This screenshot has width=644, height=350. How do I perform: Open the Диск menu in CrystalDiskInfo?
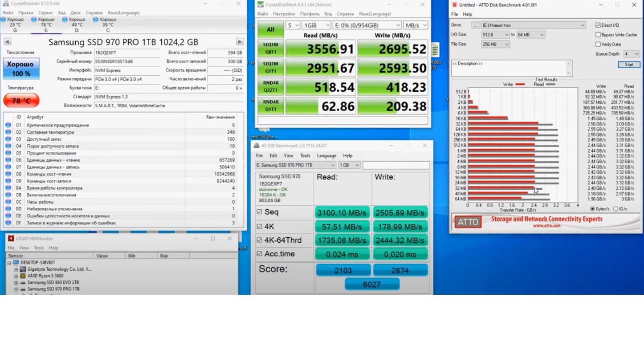point(76,13)
